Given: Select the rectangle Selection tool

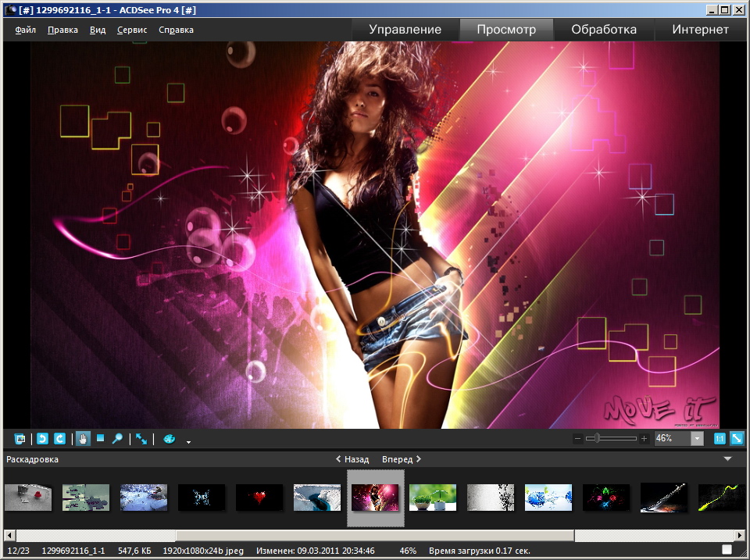Looking at the screenshot, I should [x=100, y=439].
